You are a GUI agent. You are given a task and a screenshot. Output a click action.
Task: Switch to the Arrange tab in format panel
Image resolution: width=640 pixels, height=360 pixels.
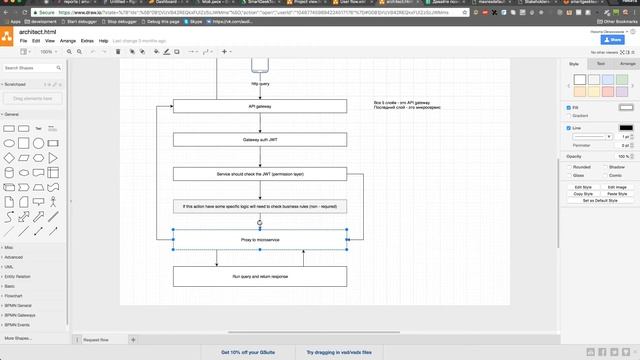tap(627, 64)
